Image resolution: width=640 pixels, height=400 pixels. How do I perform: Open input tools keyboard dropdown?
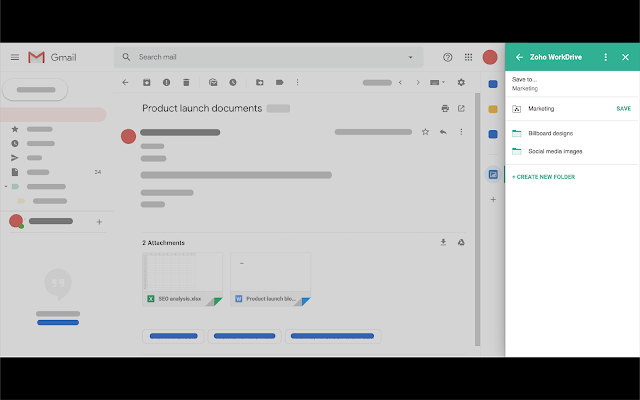tap(437, 82)
